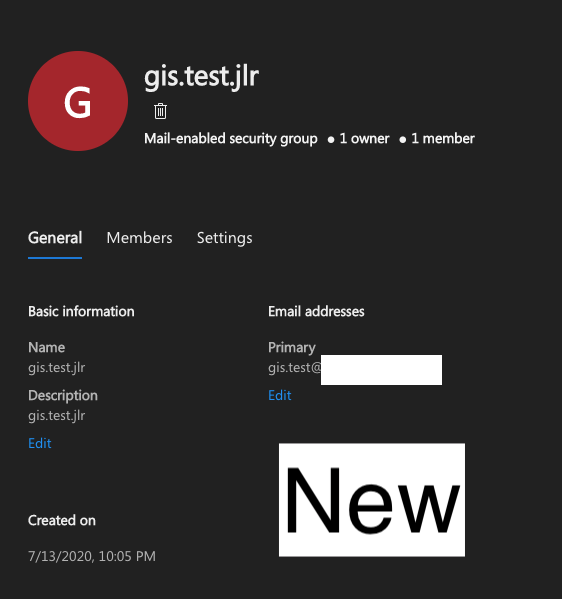Click the large New label box
Image resolution: width=562 pixels, height=599 pixels.
tap(372, 500)
